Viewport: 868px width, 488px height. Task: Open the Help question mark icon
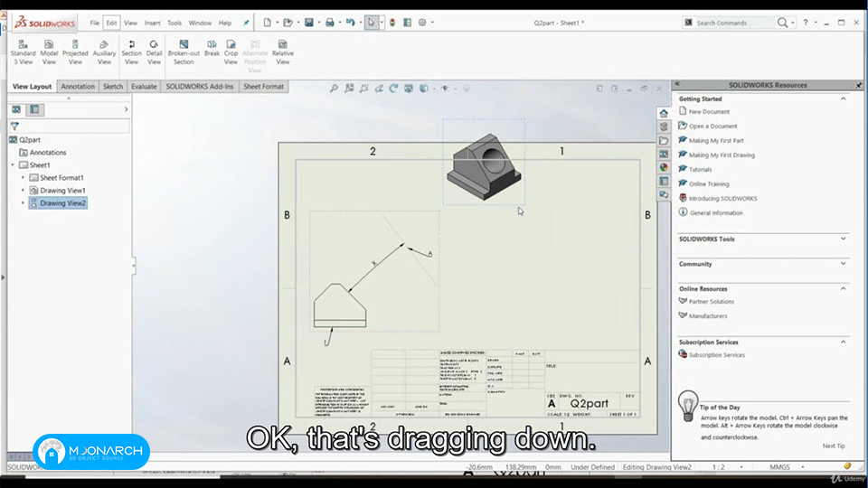(x=806, y=23)
